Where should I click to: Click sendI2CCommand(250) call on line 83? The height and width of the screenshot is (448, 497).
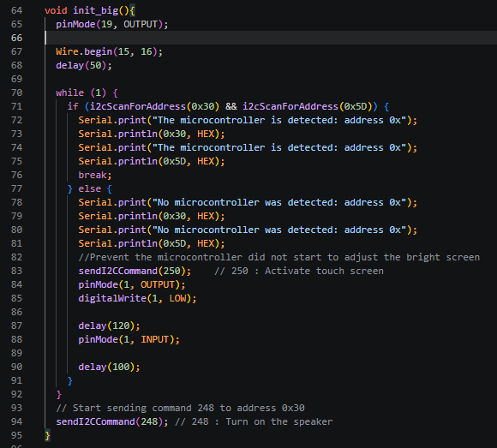coord(135,271)
